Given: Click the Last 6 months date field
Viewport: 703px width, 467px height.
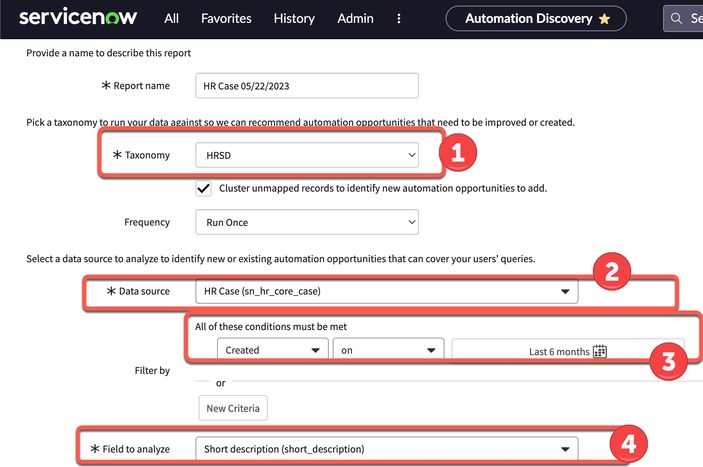Looking at the screenshot, I should (x=568, y=350).
